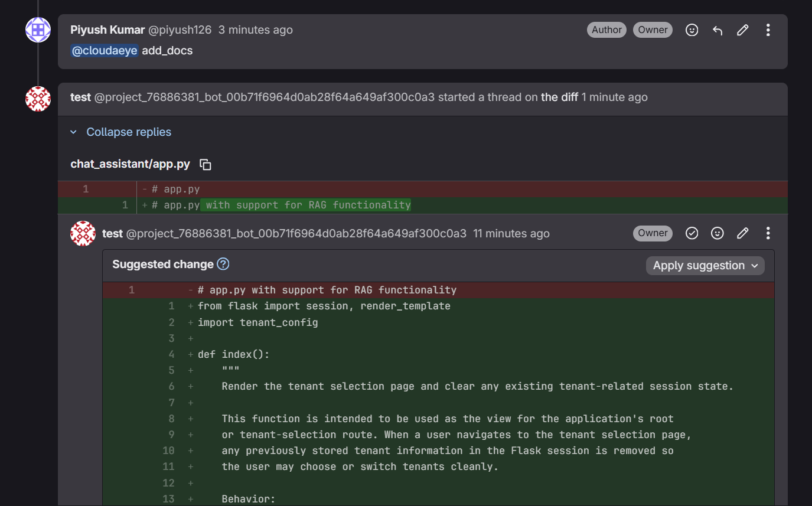Viewport: 812px width, 506px height.
Task: Open the @cloudaeye mention link
Action: [x=105, y=50]
